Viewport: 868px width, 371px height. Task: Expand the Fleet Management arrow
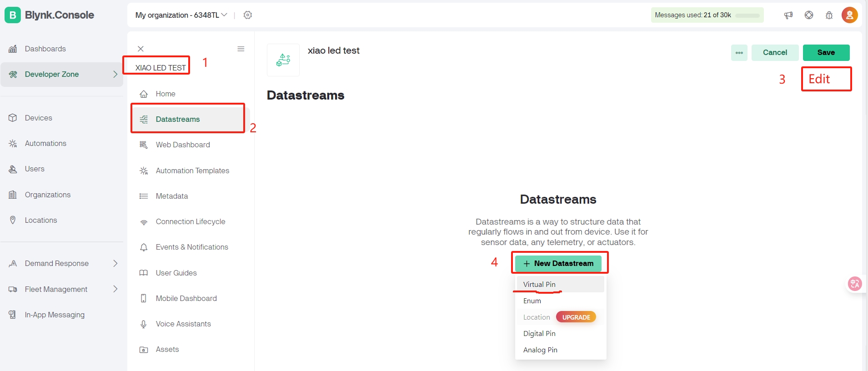[115, 289]
